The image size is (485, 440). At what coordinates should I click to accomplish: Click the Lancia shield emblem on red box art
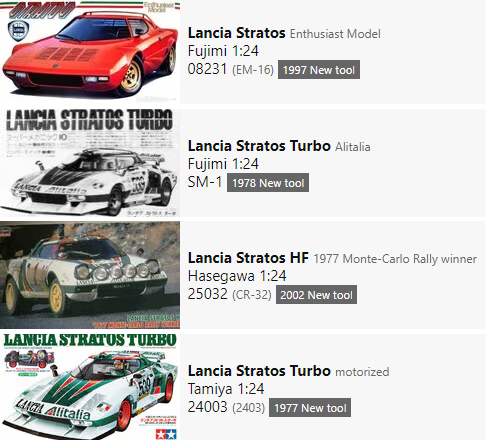pos(18,31)
